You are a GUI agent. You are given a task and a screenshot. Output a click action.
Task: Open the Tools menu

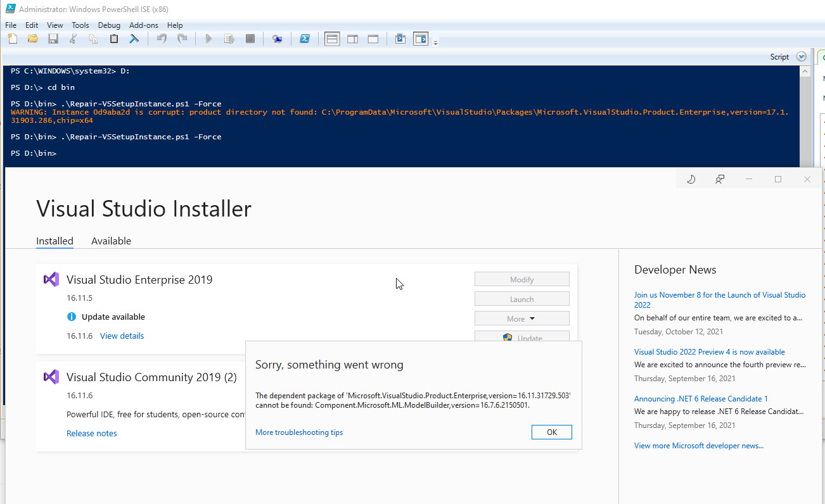point(80,25)
